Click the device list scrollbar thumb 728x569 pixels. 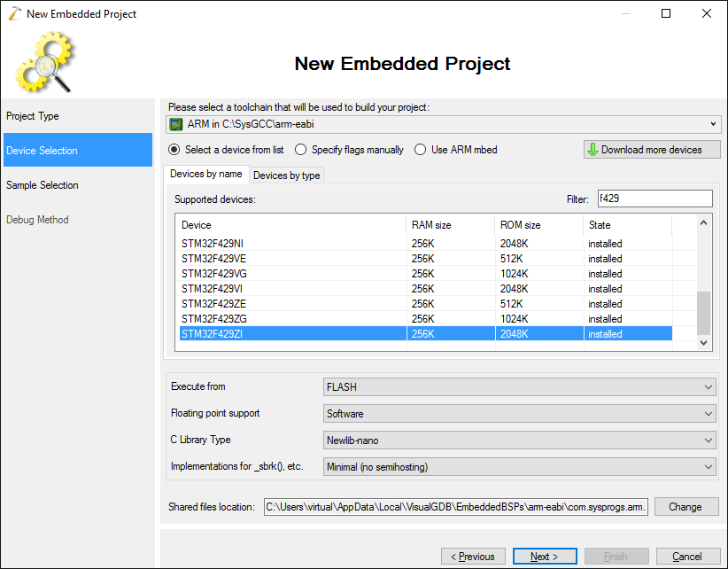pos(703,313)
